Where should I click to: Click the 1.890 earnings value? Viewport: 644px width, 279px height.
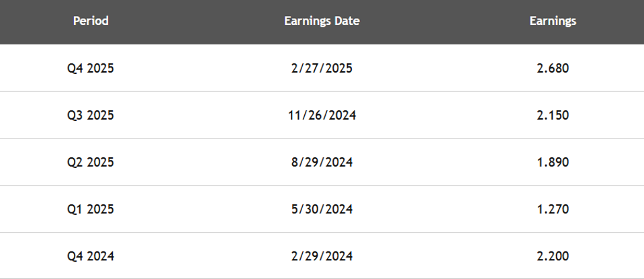tap(553, 162)
